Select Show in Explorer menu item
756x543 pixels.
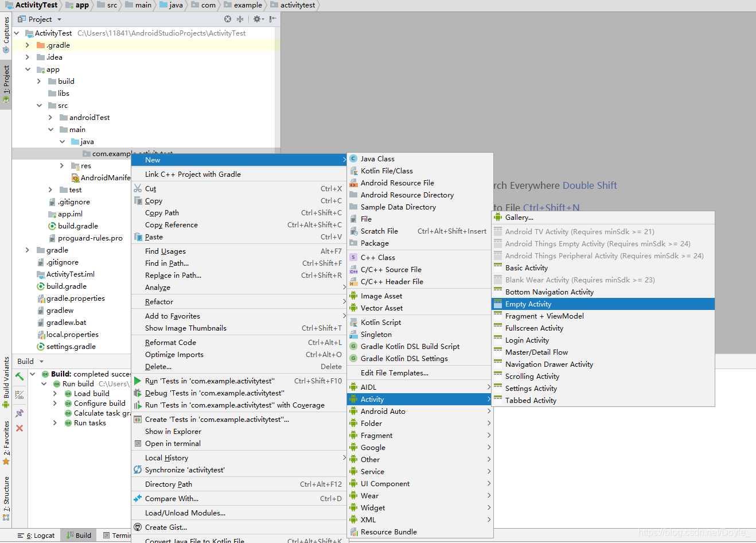[239, 431]
